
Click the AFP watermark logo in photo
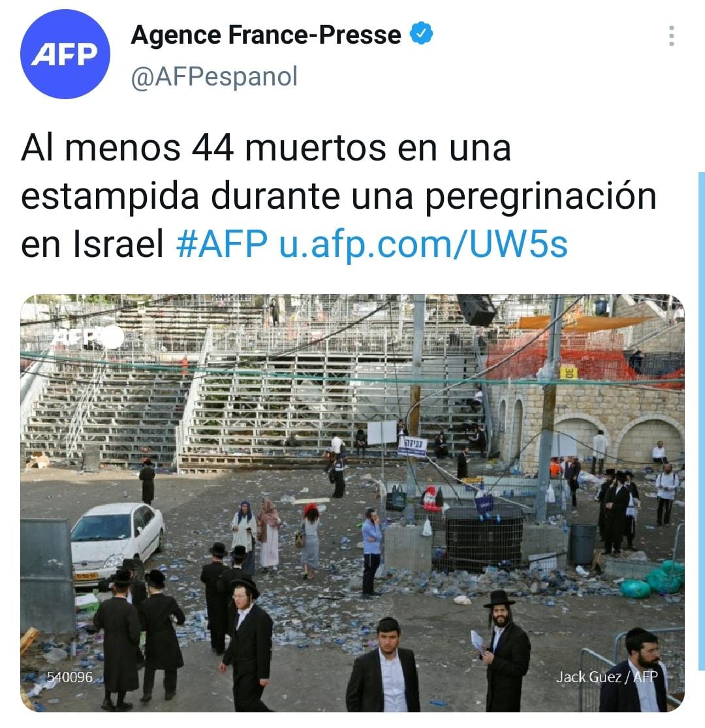pyautogui.click(x=87, y=337)
